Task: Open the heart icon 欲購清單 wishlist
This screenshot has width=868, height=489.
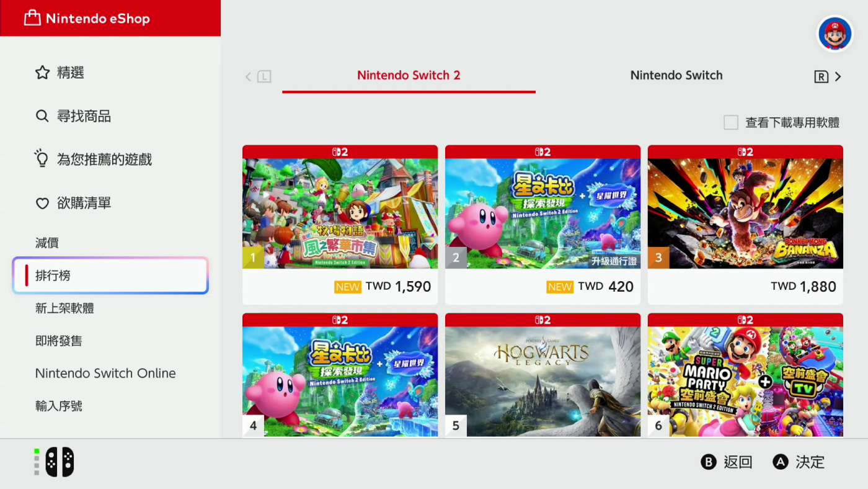Action: [42, 203]
